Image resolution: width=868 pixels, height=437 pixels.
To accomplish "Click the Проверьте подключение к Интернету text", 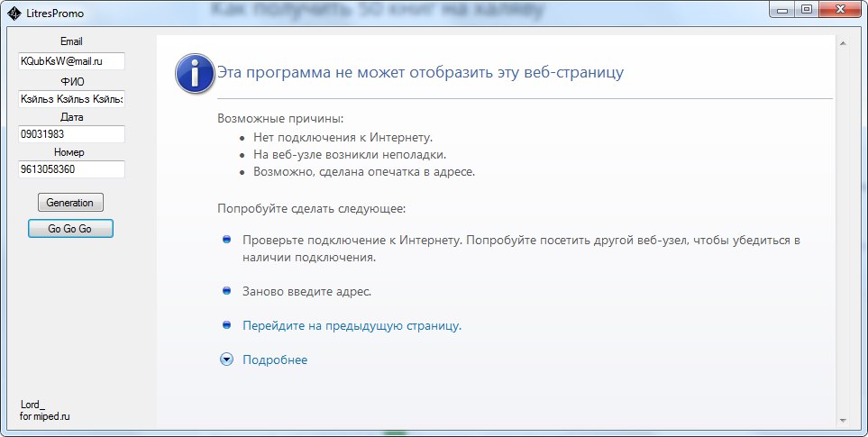I will pos(352,240).
